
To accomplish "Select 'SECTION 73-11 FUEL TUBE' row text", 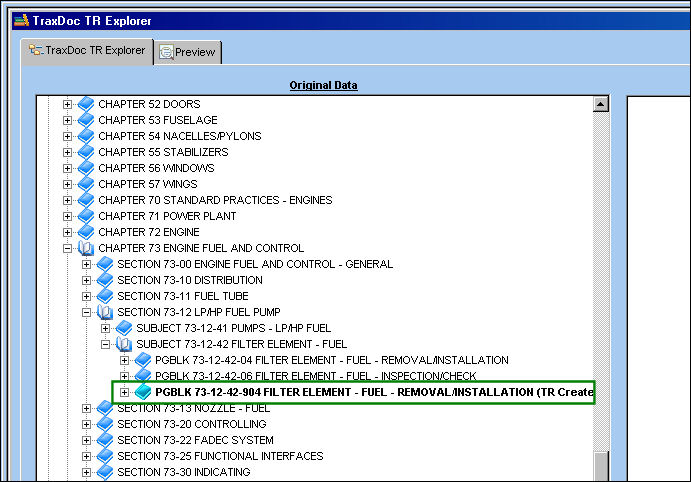I will pyautogui.click(x=183, y=296).
